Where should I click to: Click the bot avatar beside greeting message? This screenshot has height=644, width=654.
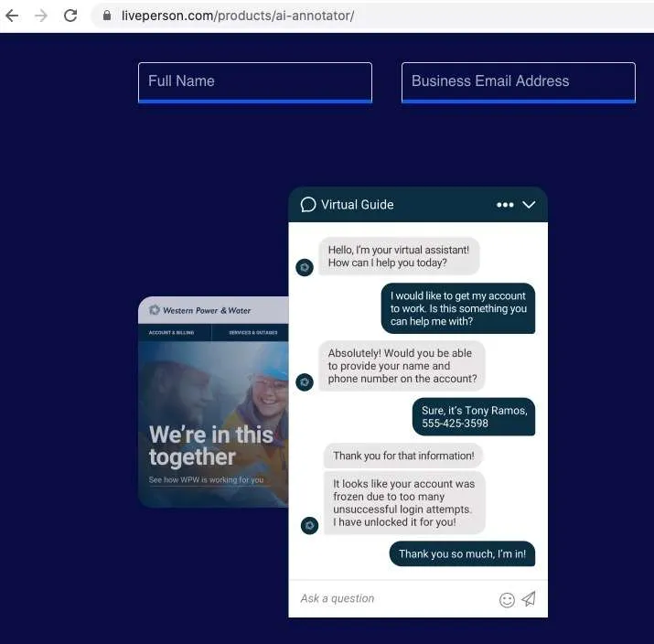[x=305, y=267]
